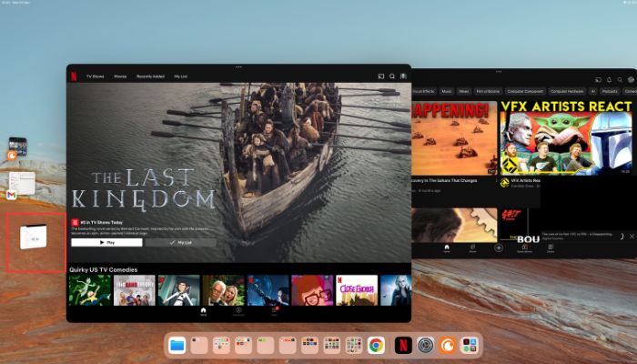Image resolution: width=637 pixels, height=364 pixels.
Task: Open search in the YouTube window
Action: pos(620,80)
